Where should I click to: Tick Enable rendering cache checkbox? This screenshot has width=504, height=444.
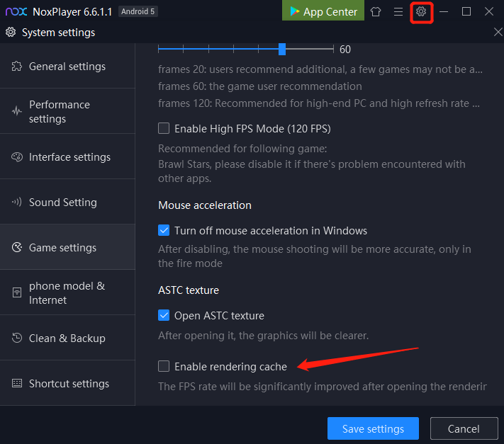[x=164, y=366]
